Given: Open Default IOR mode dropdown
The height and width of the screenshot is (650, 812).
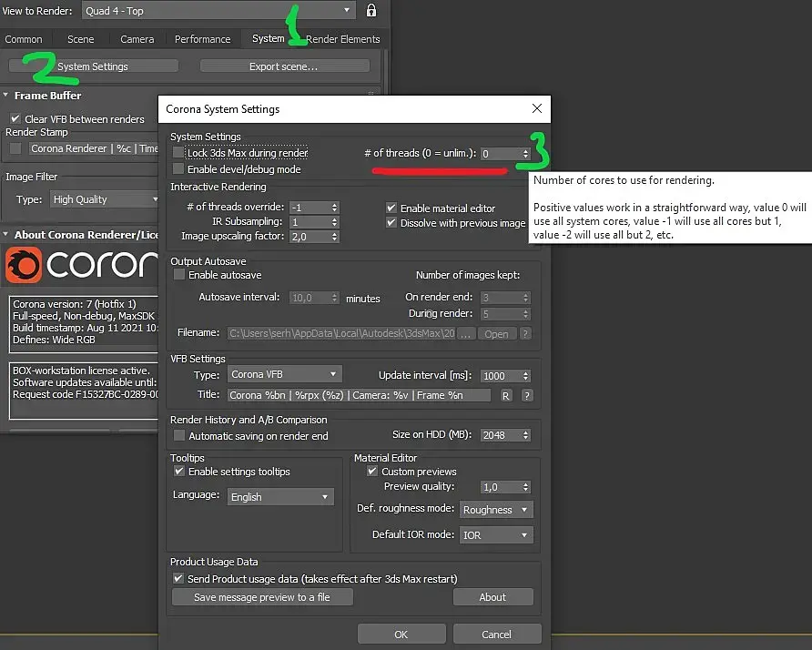Looking at the screenshot, I should click(495, 535).
